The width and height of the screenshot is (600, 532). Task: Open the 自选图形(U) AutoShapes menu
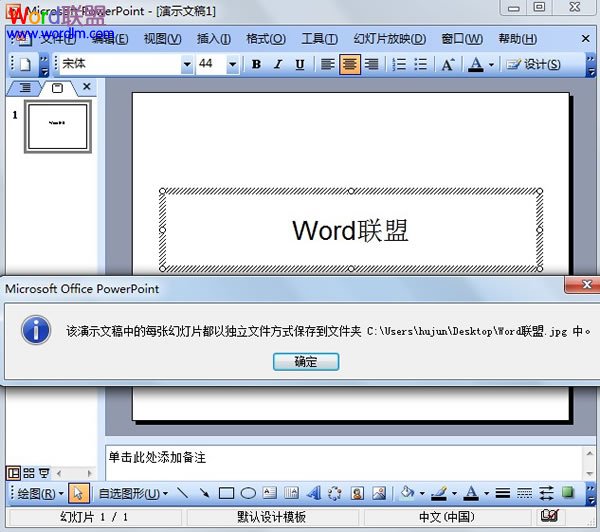click(133, 493)
